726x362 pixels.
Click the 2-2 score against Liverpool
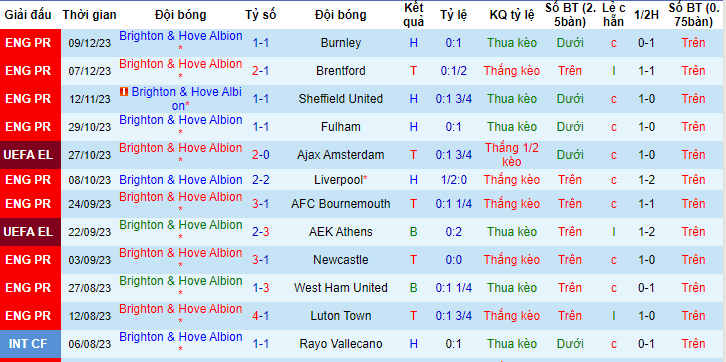tap(261, 180)
